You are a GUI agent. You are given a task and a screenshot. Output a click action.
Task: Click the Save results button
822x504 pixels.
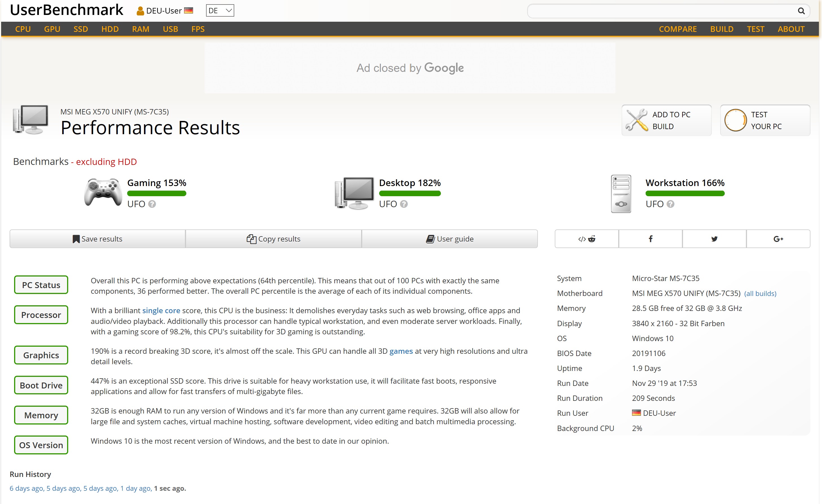point(98,239)
